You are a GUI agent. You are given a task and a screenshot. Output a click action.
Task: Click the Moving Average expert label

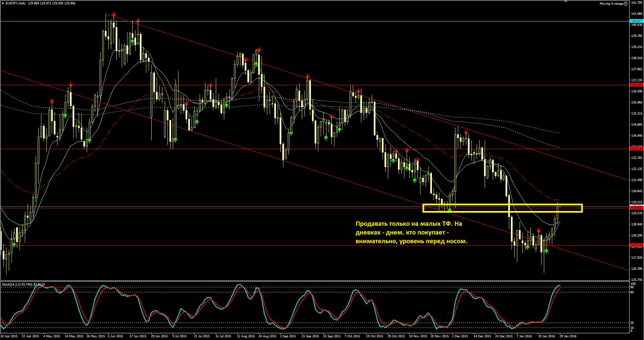pyautogui.click(x=611, y=4)
